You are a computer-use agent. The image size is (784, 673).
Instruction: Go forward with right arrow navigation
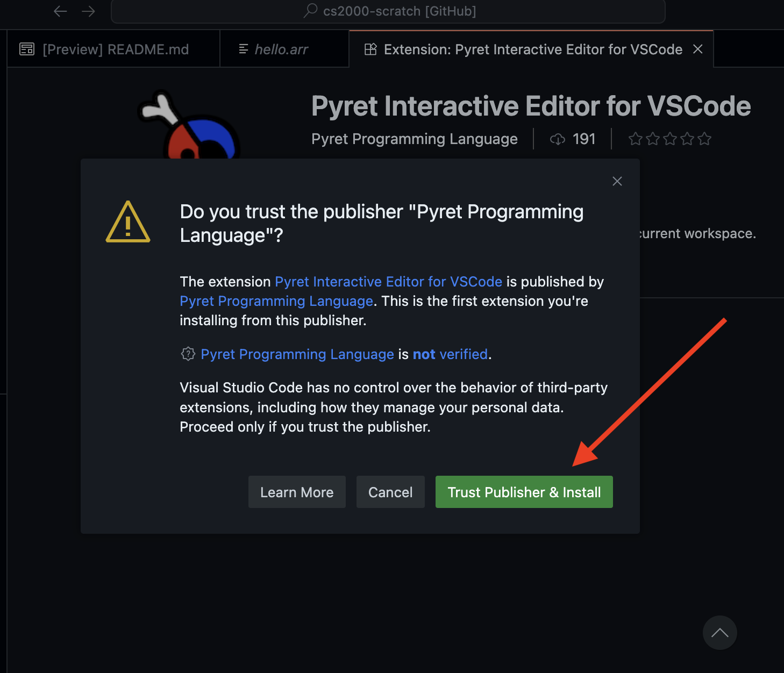pos(88,11)
